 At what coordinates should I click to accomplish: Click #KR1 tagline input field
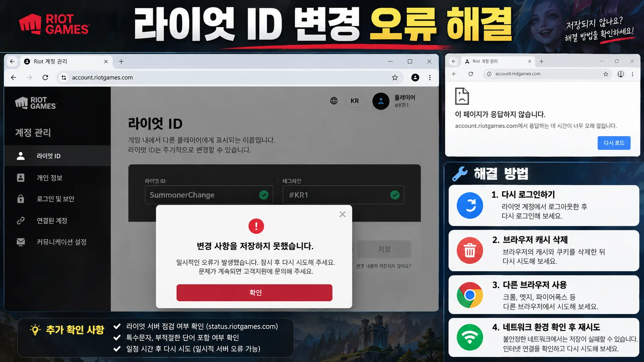pyautogui.click(x=343, y=195)
